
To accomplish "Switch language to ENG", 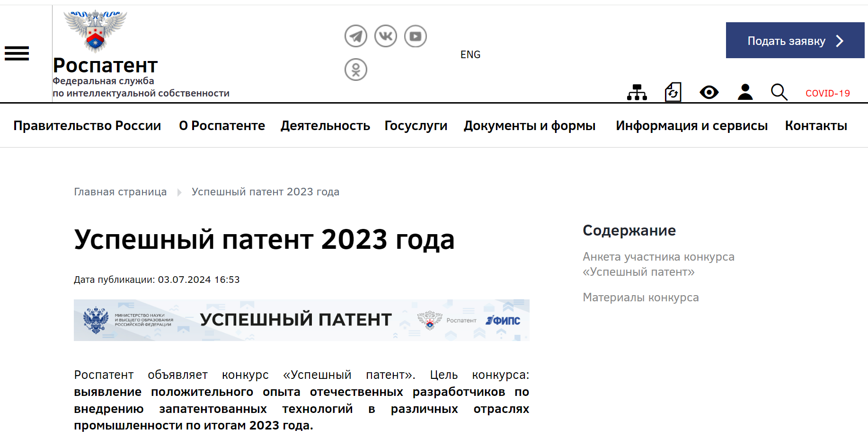I will click(470, 55).
